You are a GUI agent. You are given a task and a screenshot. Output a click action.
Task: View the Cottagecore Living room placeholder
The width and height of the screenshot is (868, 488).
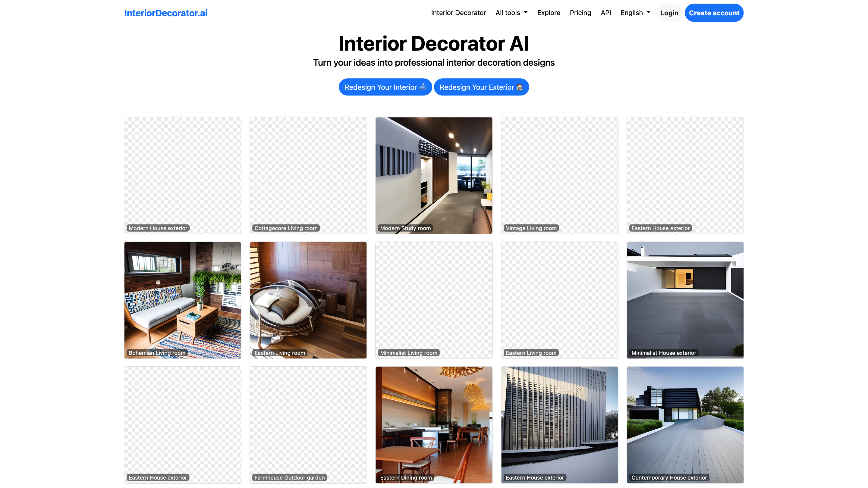click(308, 175)
